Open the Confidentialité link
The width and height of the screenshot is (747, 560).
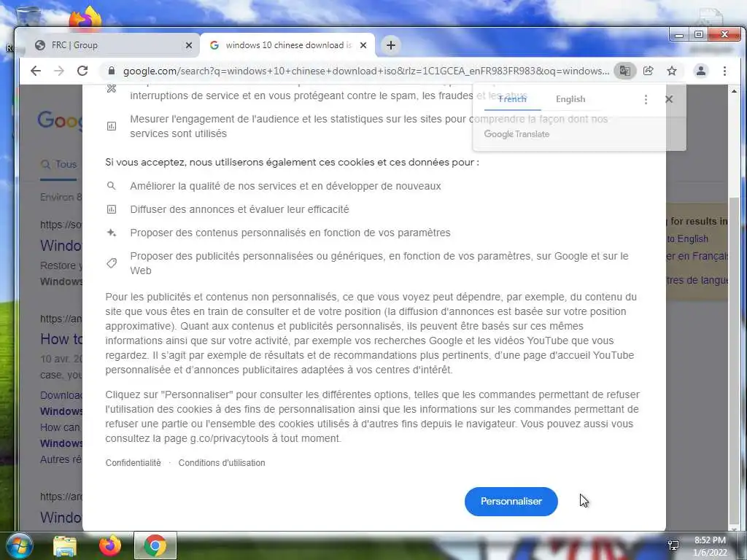133,463
